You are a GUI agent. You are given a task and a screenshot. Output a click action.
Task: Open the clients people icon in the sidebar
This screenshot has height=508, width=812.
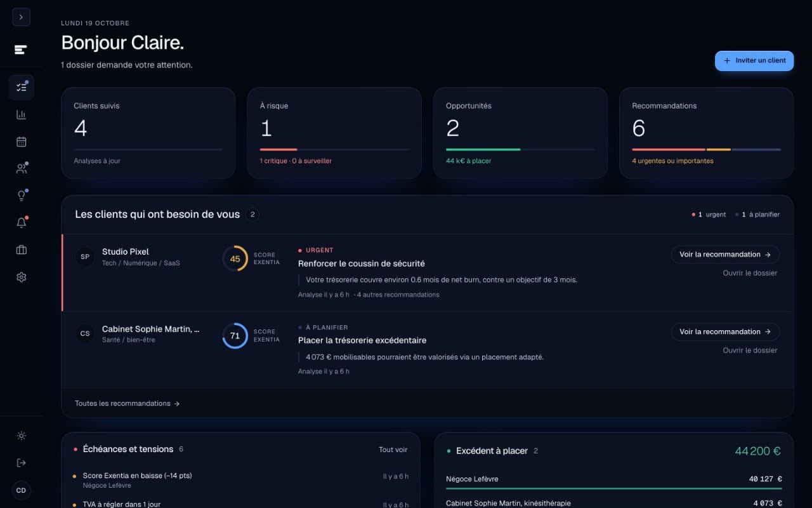point(21,169)
